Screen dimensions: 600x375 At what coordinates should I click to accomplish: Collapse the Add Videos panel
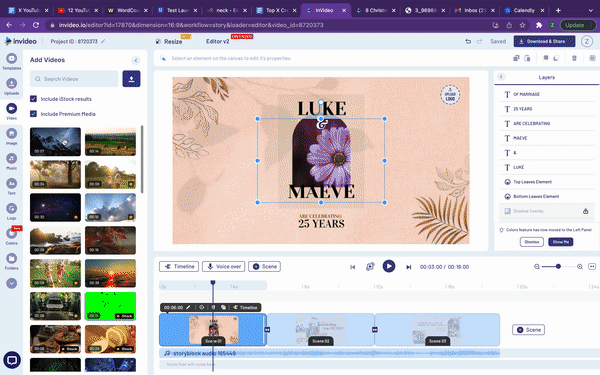pos(135,60)
